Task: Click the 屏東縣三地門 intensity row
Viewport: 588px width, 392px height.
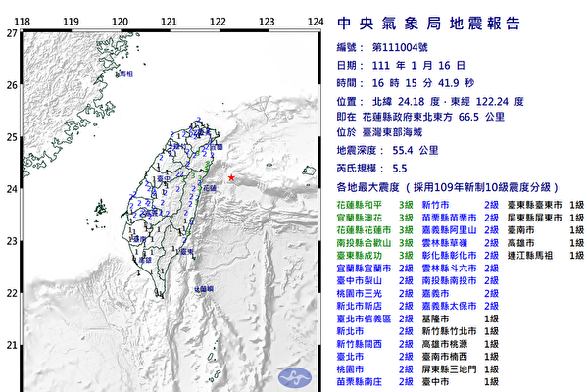Action: tap(461, 369)
